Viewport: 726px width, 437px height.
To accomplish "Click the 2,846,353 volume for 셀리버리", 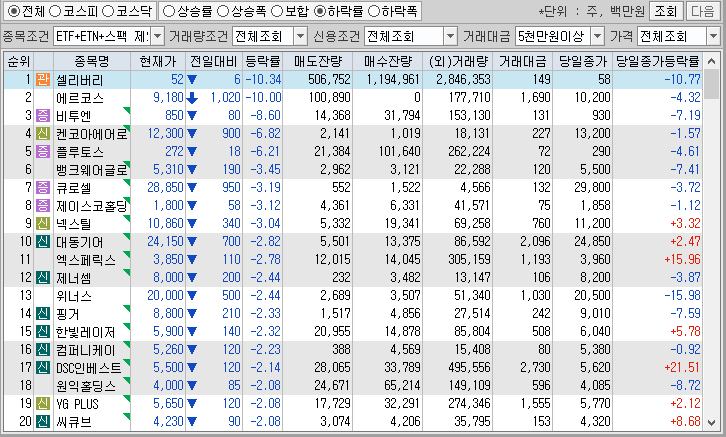I will click(463, 80).
